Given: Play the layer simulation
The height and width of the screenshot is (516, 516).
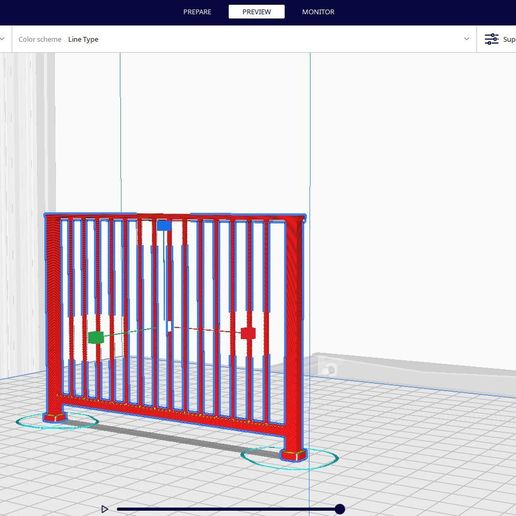Looking at the screenshot, I should [x=104, y=509].
